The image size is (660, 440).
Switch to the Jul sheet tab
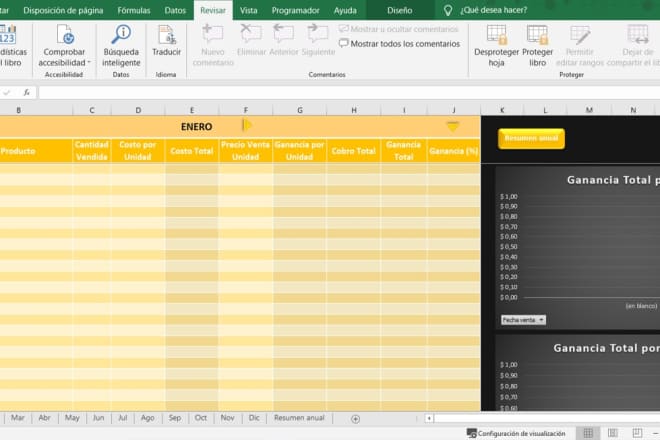tap(122, 418)
